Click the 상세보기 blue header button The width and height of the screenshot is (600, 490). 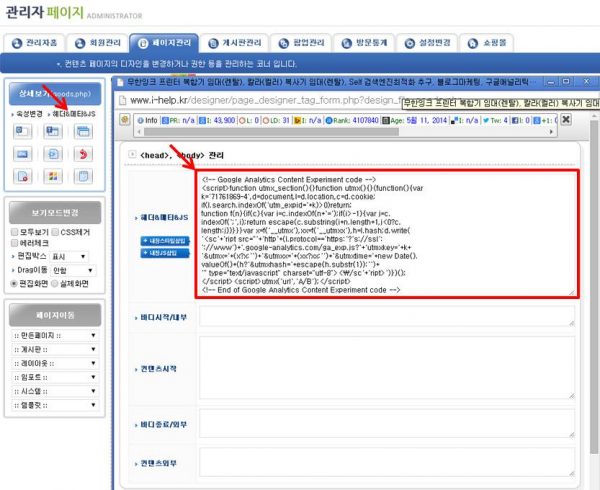55,94
